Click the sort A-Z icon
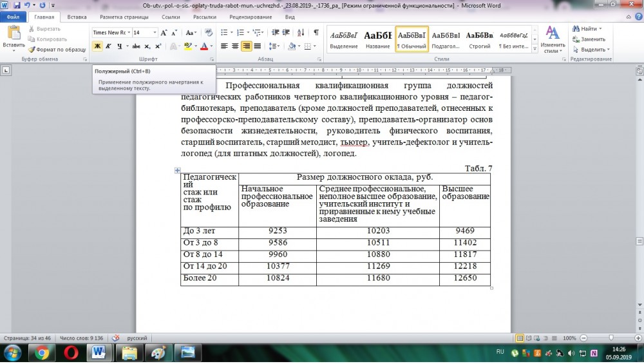 301,32
